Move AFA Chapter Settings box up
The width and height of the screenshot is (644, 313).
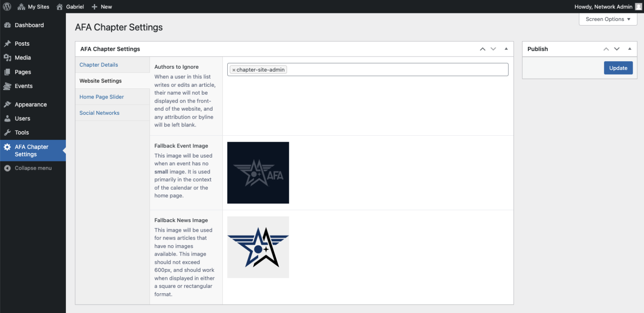483,49
